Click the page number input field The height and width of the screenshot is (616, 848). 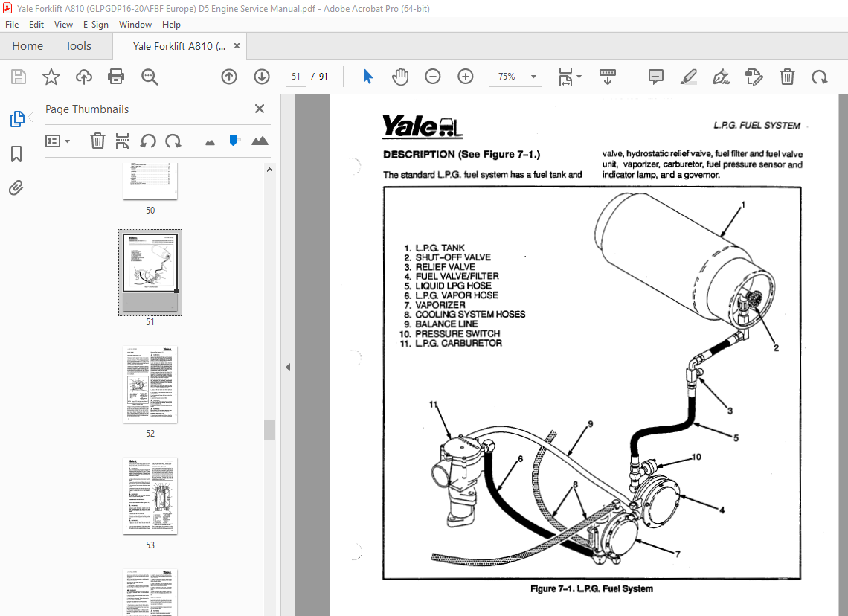[x=296, y=77]
